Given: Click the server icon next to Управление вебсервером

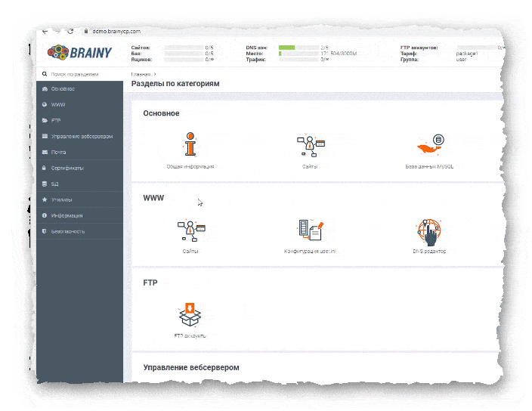Looking at the screenshot, I should point(45,136).
